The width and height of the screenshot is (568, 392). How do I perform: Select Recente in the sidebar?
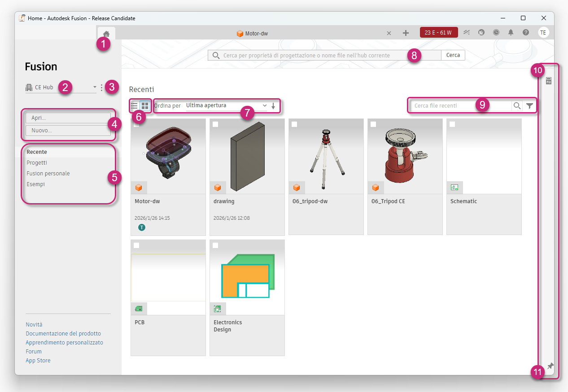37,152
